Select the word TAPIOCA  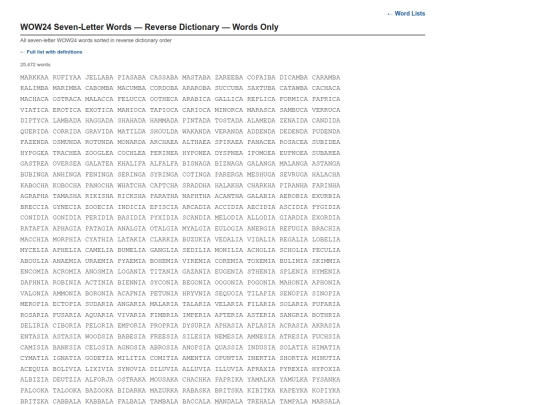[164, 110]
